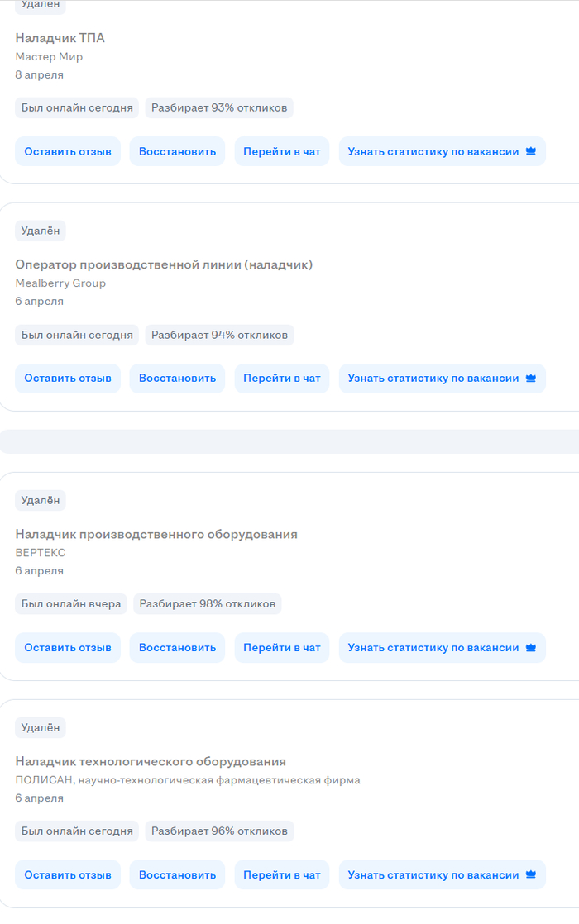Image resolution: width=579 pixels, height=924 pixels.
Task: Click 'Был онлайн сегодня' in Мастер Мир card
Action: pyautogui.click(x=77, y=107)
